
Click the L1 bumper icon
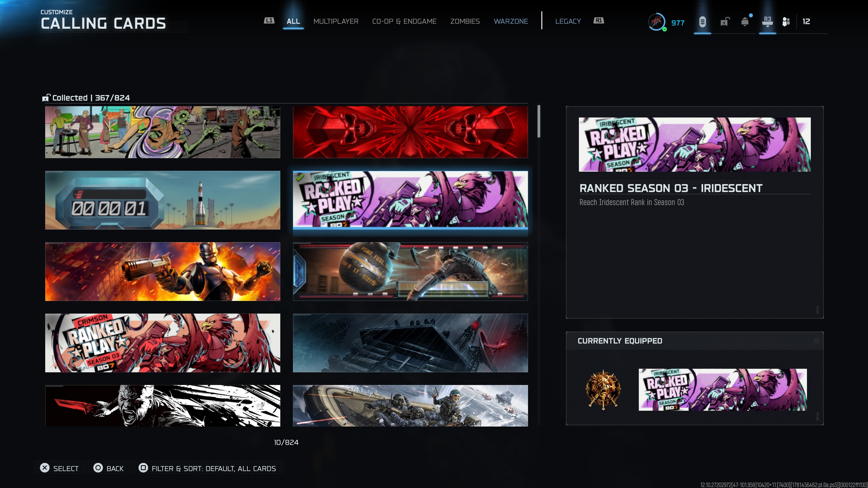tap(269, 21)
